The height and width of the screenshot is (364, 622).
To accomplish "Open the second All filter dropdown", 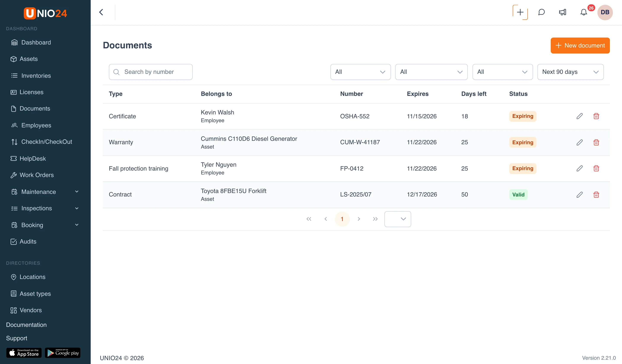I will 431,72.
